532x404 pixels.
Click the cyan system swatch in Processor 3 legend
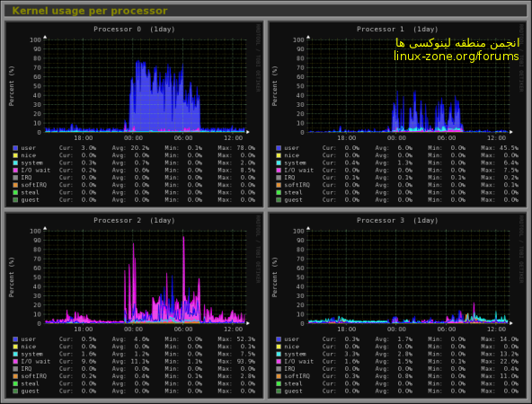(x=279, y=355)
